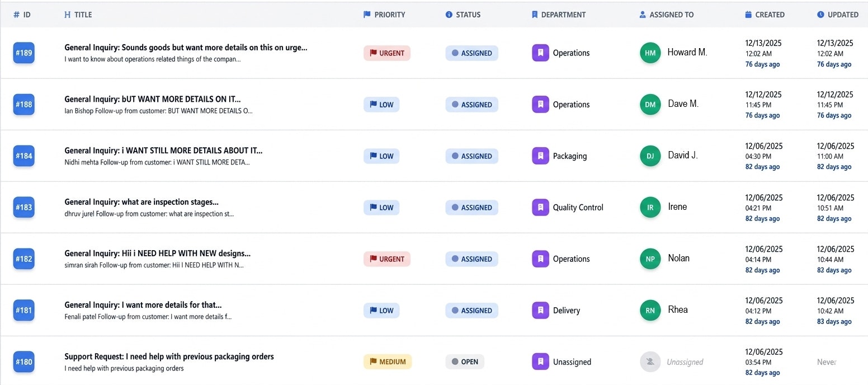Click the purple department icon on ticket #189

[x=540, y=53]
